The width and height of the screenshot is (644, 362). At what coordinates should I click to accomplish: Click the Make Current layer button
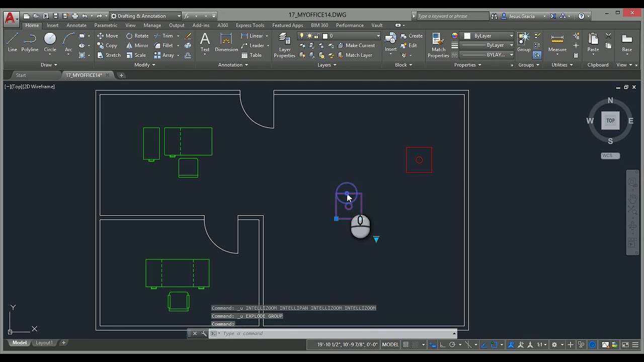pos(356,45)
